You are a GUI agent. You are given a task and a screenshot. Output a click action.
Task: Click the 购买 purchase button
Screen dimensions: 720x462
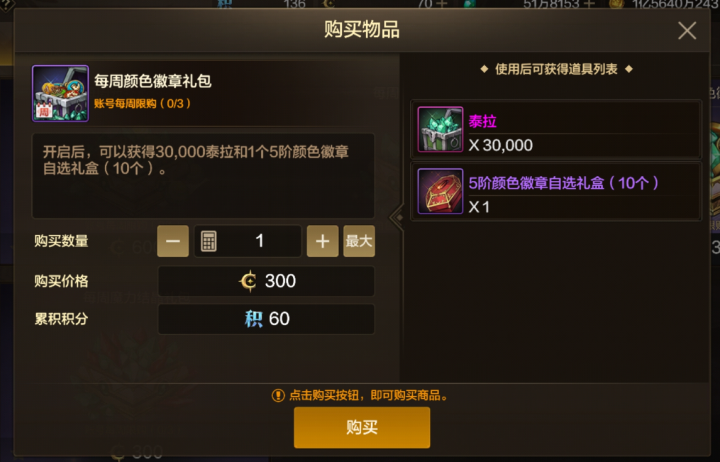(362, 428)
